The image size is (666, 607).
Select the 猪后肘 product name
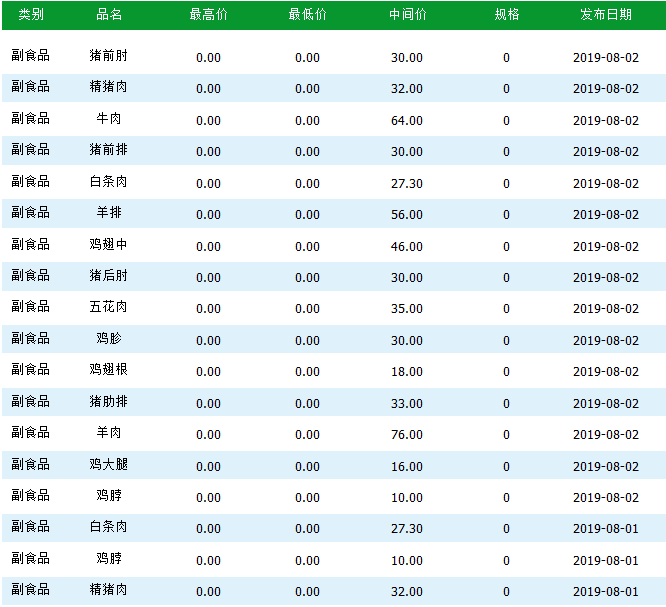coord(108,276)
